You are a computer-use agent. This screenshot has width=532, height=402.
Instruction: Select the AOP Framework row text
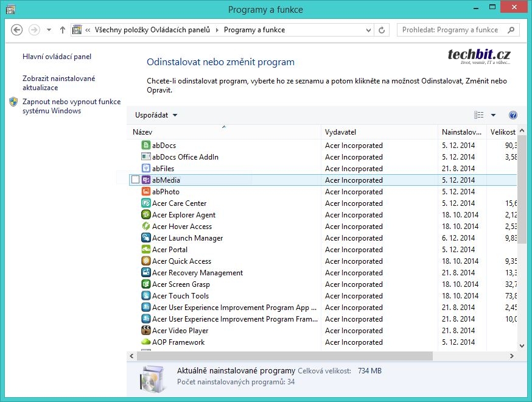tap(178, 342)
